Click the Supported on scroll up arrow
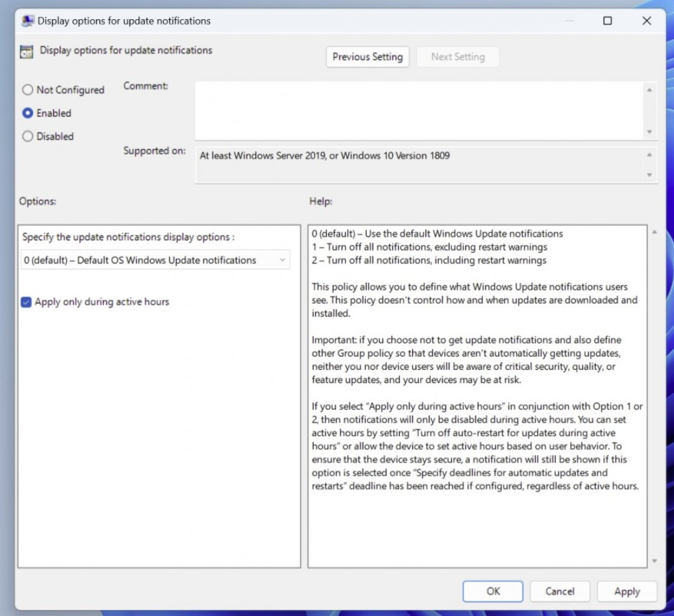 [x=649, y=155]
